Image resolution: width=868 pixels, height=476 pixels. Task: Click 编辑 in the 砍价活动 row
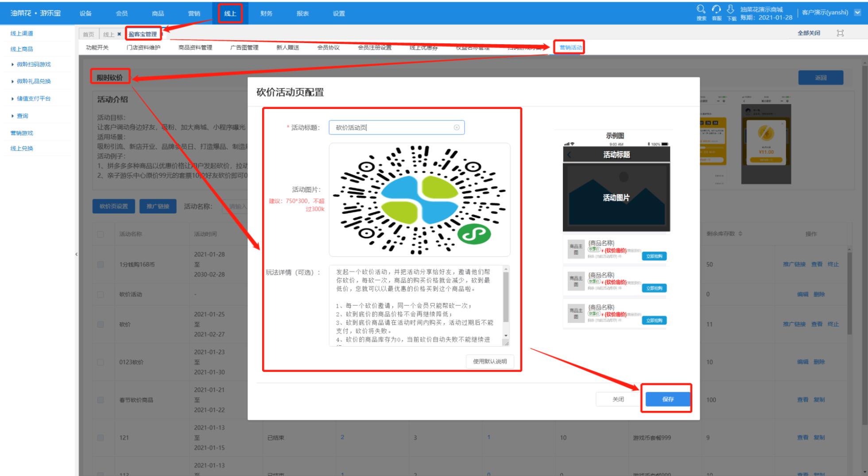click(x=803, y=294)
